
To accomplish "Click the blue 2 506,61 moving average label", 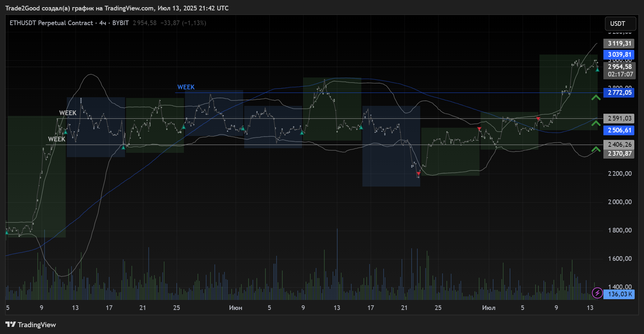I will click(619, 130).
